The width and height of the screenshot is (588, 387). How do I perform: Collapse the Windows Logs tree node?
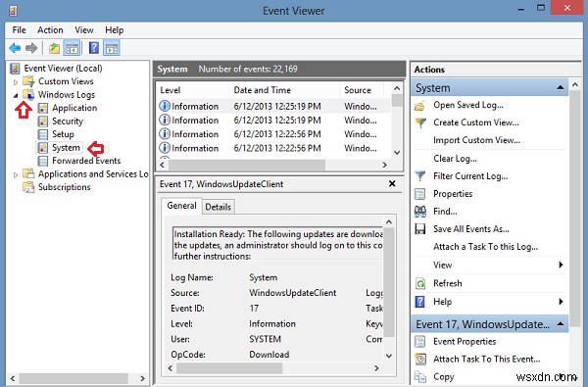(16, 95)
